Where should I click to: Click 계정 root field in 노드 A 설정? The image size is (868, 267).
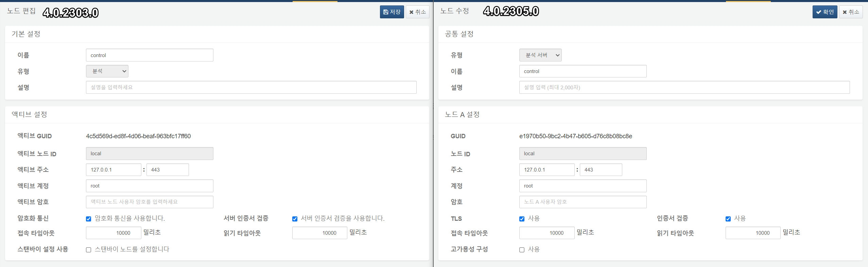tap(583, 186)
